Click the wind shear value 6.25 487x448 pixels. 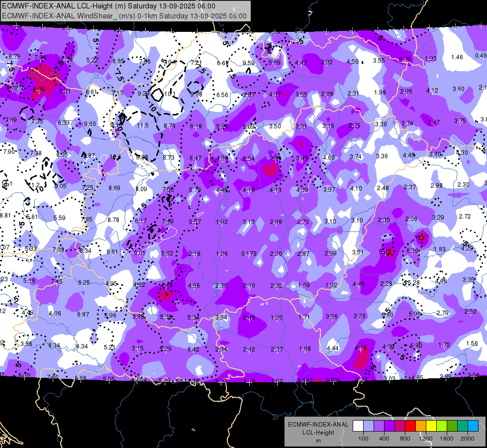point(84,283)
